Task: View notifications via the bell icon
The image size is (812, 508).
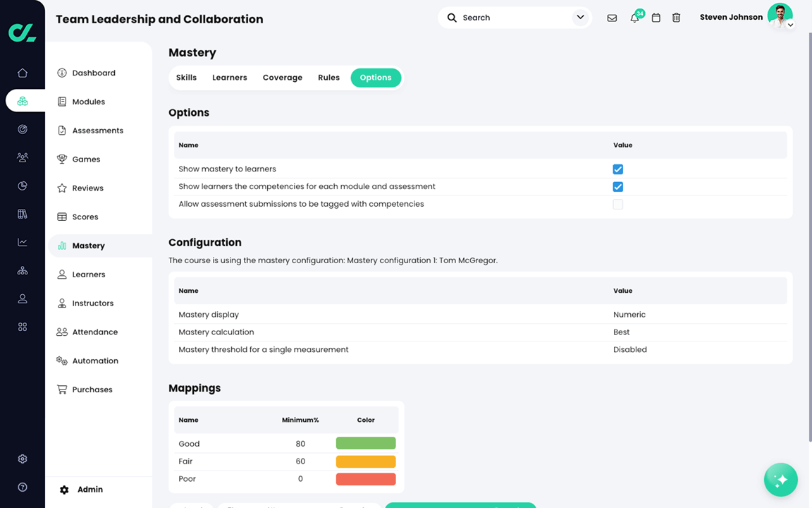Action: tap(634, 18)
